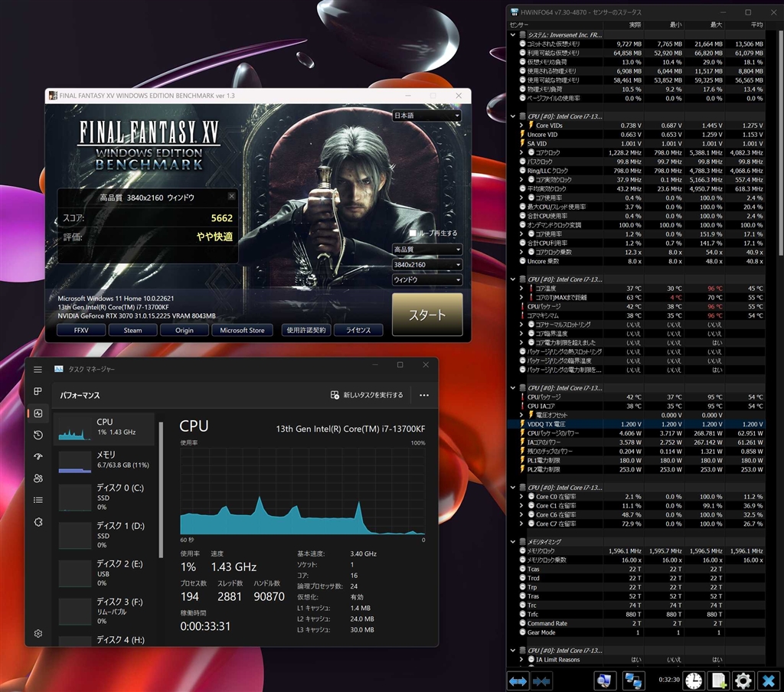This screenshot has height=692, width=784.
Task: Create a report using HWiNFO report page icon
Action: pyautogui.click(x=720, y=681)
